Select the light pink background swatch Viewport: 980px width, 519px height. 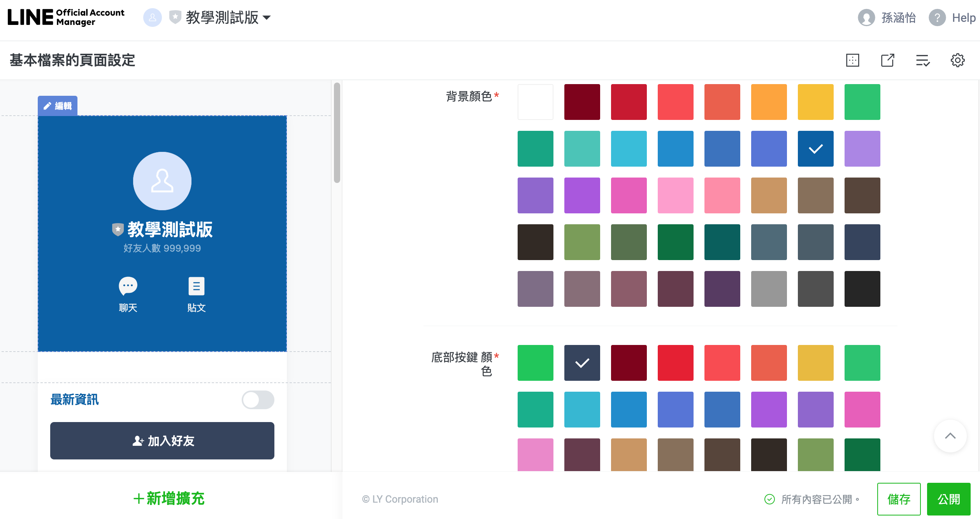pyautogui.click(x=676, y=195)
